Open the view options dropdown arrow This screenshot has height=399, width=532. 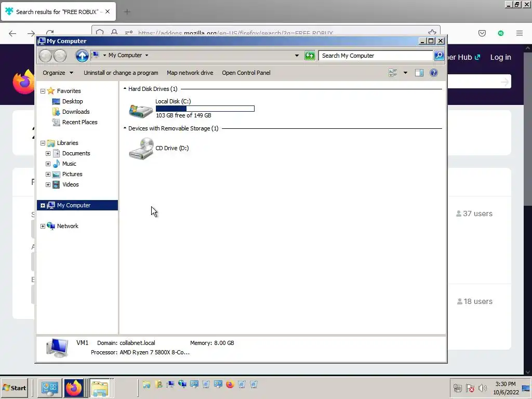[405, 73]
